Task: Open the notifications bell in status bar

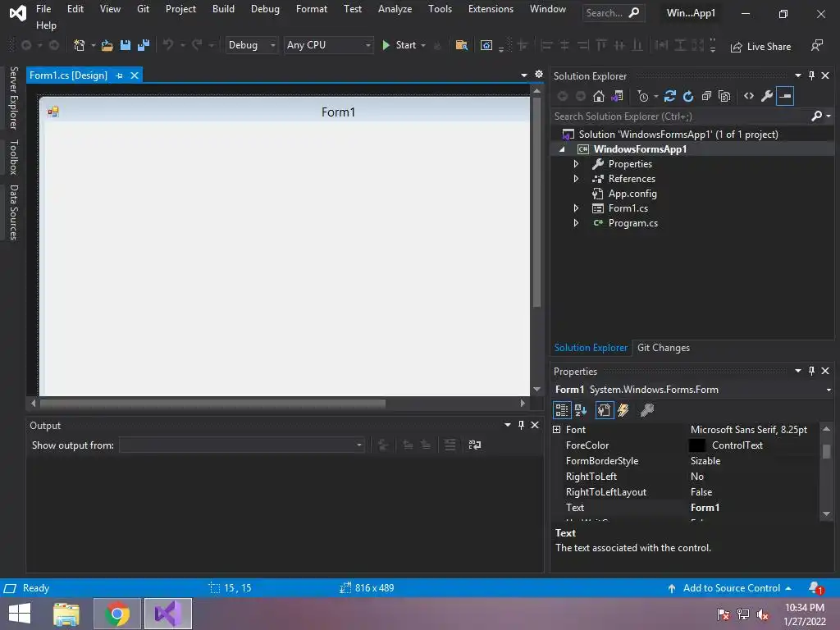Action: point(815,588)
